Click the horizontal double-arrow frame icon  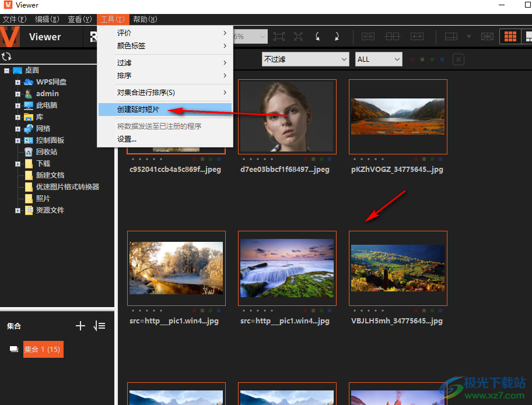[417, 36]
